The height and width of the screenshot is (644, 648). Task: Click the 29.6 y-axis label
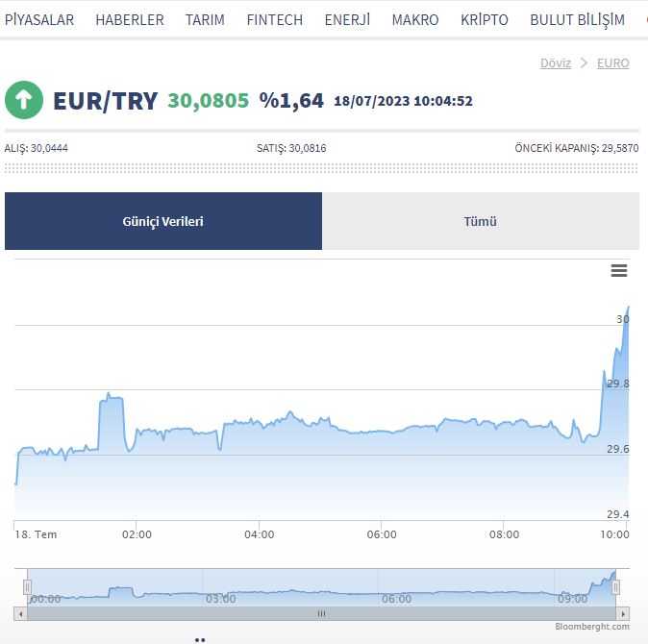pyautogui.click(x=618, y=449)
